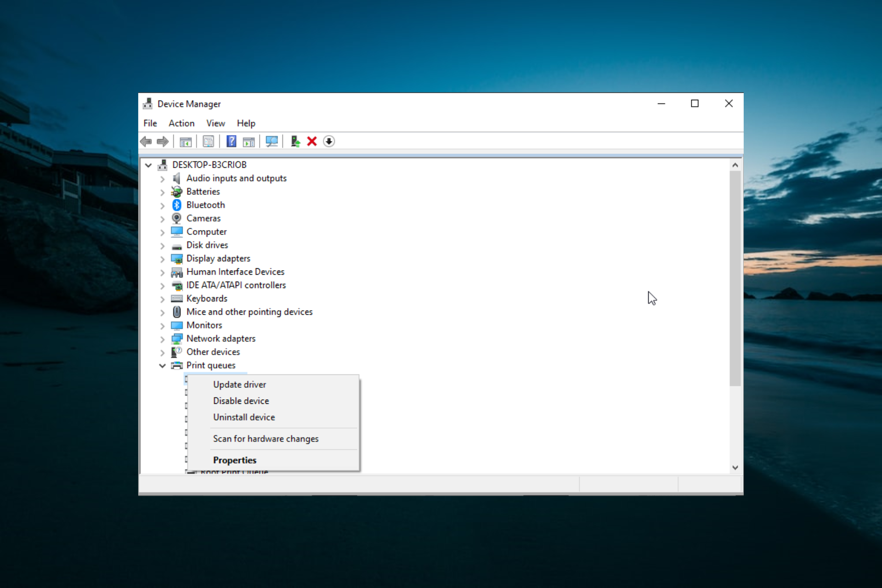This screenshot has height=588, width=882.
Task: Select Mice and other pointing devices label
Action: click(249, 312)
